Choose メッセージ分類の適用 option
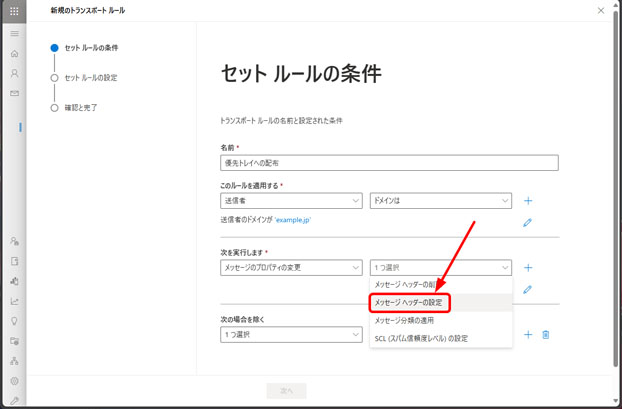622x409 pixels. coord(441,321)
